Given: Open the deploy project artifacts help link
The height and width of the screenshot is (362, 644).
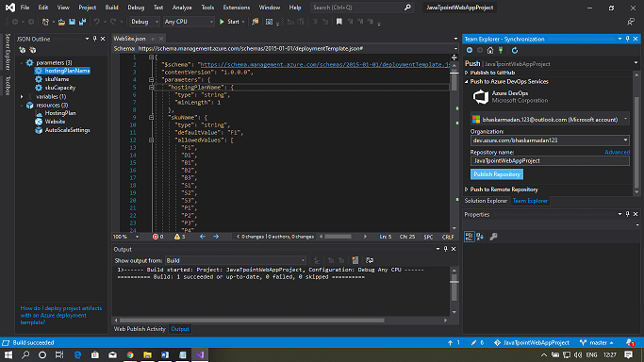Looking at the screenshot, I should [61, 315].
